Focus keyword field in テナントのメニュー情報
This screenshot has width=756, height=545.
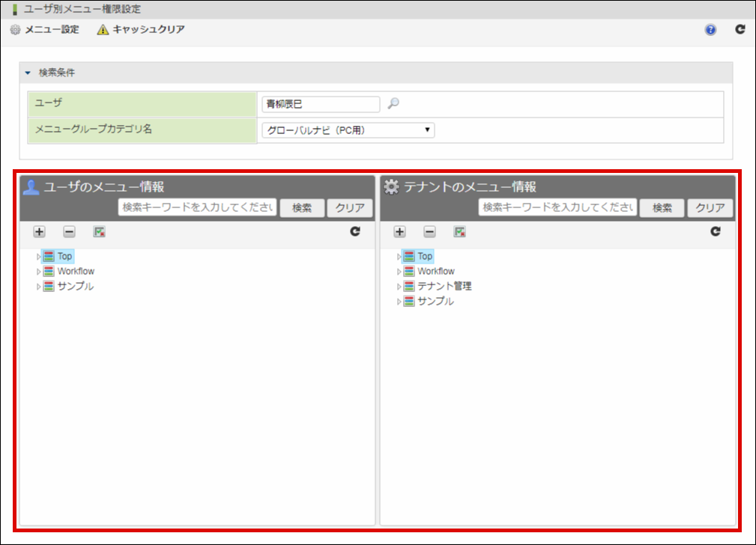[557, 207]
